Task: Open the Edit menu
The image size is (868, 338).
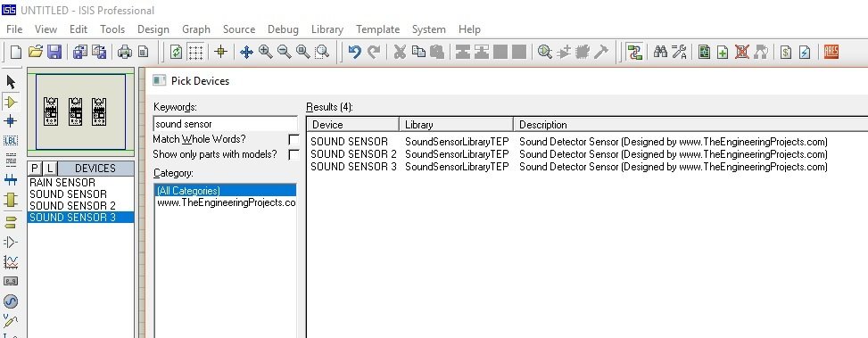Action: 78,29
